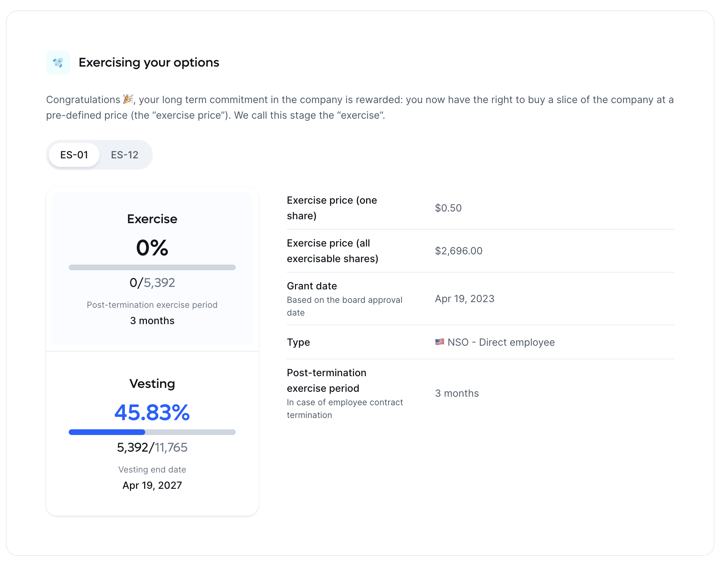Click the Exercising your options heading
The width and height of the screenshot is (728, 571).
pos(149,62)
